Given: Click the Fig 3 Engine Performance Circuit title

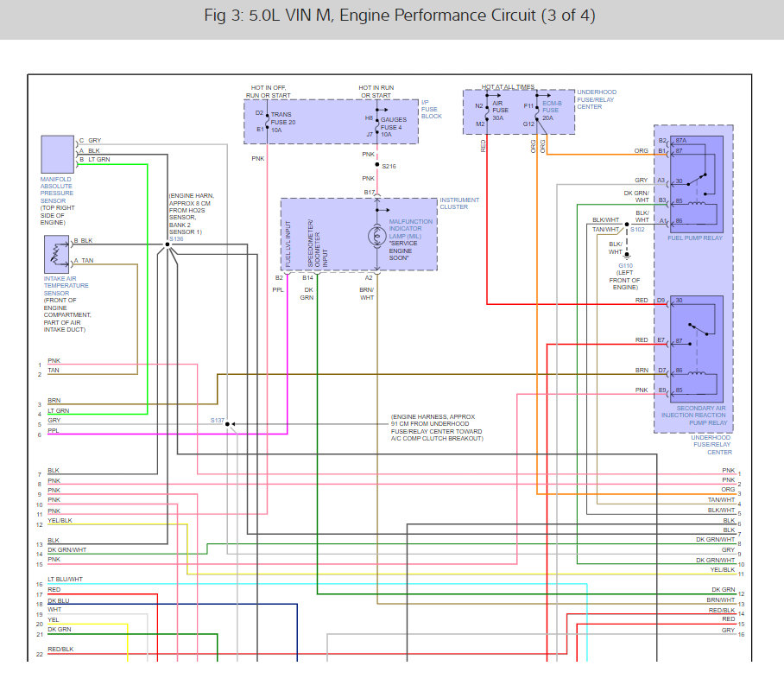Looking at the screenshot, I should point(400,16).
